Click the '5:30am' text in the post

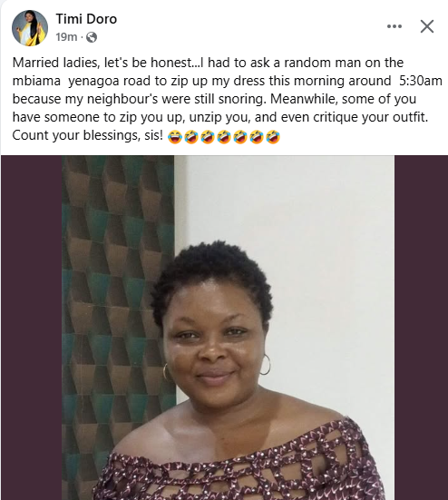point(421,81)
